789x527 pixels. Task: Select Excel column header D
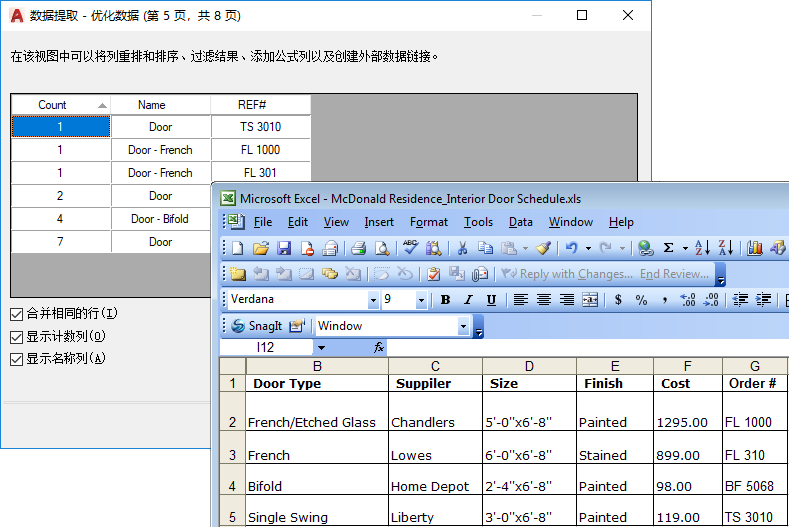click(529, 366)
